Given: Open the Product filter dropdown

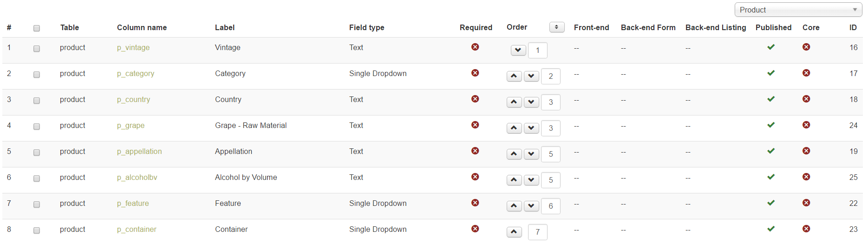Looking at the screenshot, I should [798, 10].
